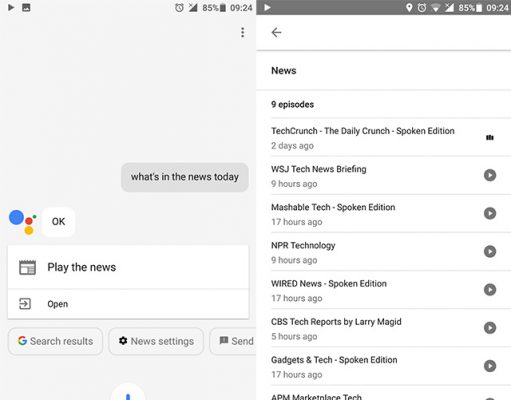
Task: Play WSJ Tech News Briefing episode
Action: coord(490,175)
